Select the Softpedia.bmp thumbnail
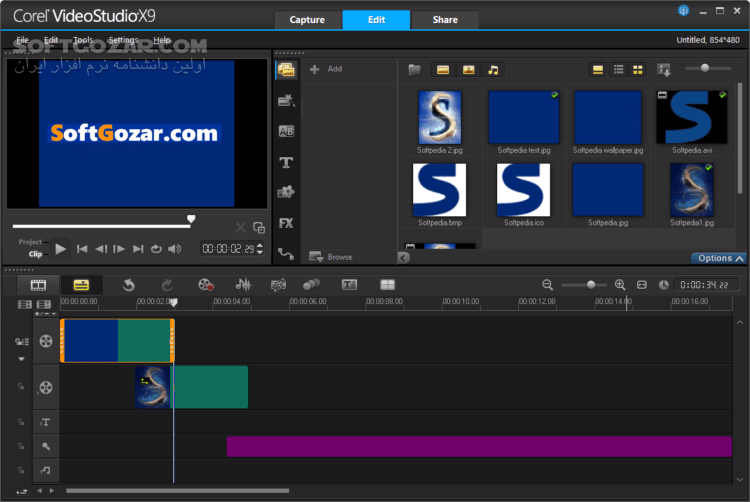 coord(440,190)
